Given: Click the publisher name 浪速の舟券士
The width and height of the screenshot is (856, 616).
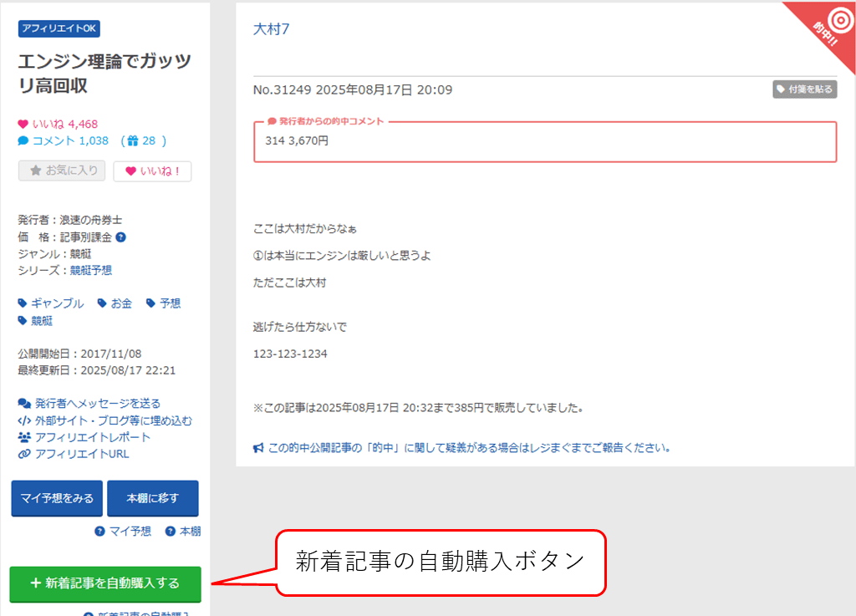Looking at the screenshot, I should click(x=90, y=220).
